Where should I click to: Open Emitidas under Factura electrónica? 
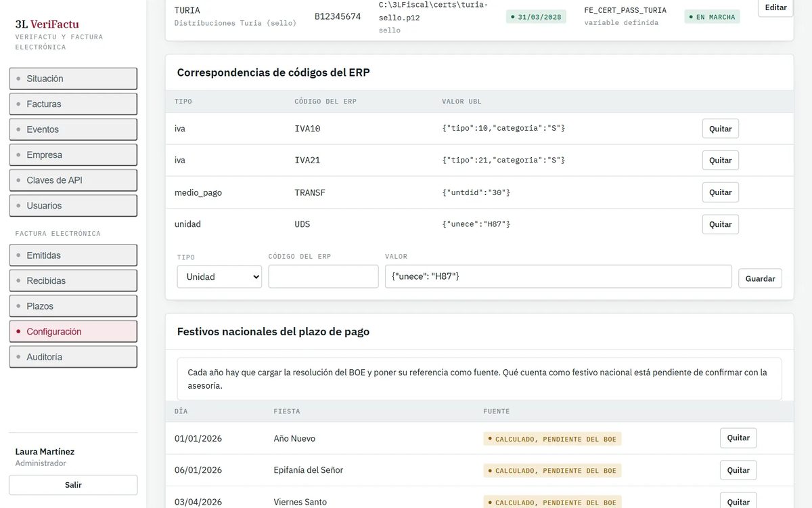click(x=73, y=255)
